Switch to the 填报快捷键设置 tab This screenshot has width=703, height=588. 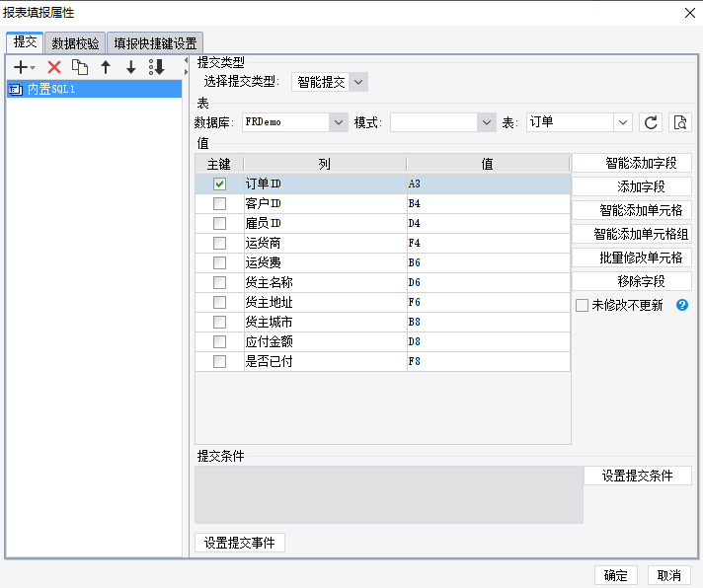(155, 43)
